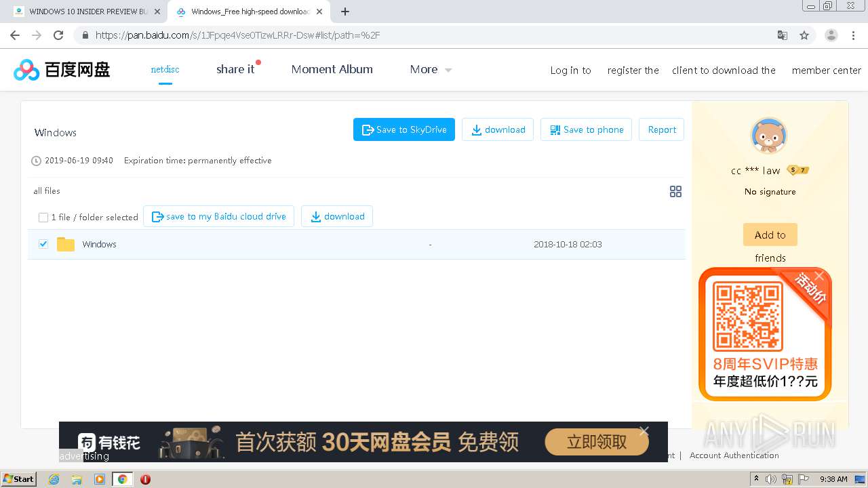The image size is (868, 488).
Task: Open Internet Explorer in taskbar
Action: coord(54,479)
